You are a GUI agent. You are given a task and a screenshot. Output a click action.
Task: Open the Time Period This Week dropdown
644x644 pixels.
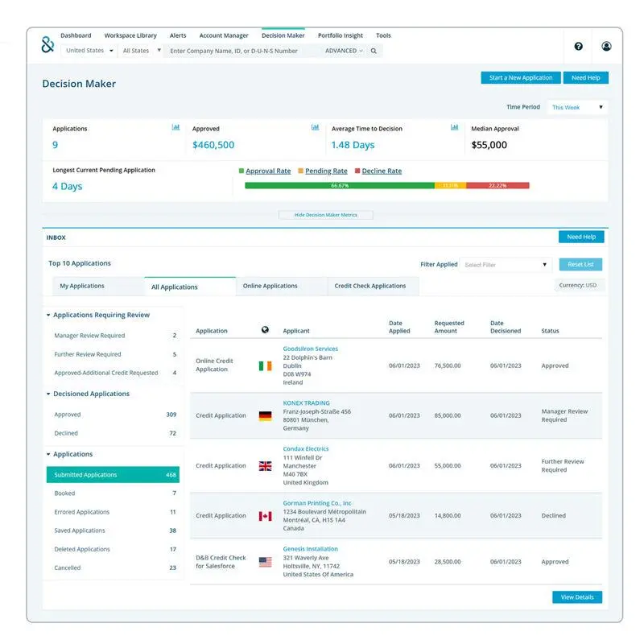tap(577, 107)
